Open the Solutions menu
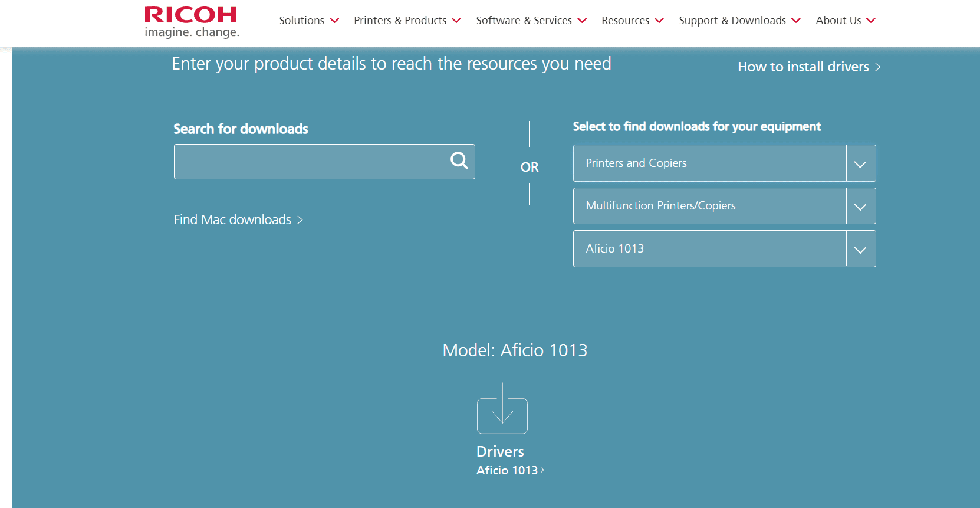The image size is (980, 508). point(309,21)
